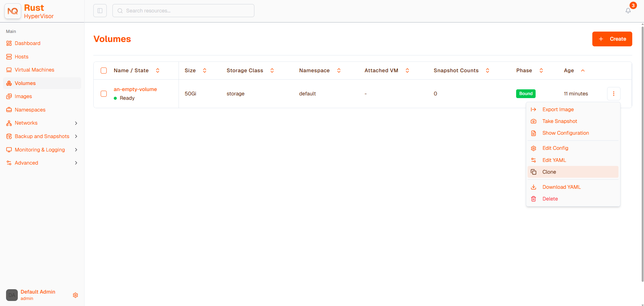This screenshot has height=306, width=644.
Task: Select Show Configuration menu entry
Action: pyautogui.click(x=573, y=133)
